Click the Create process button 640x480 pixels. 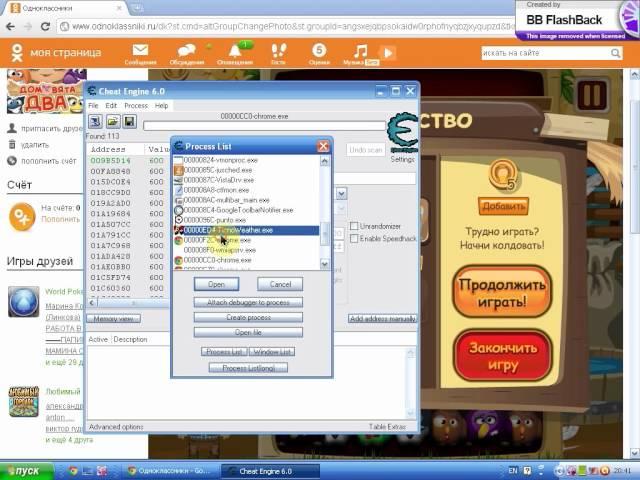pos(248,318)
